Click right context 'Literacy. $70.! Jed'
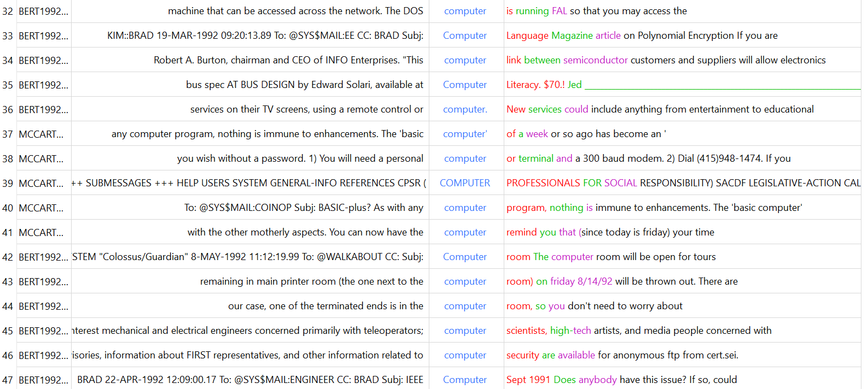Viewport: 868px width, 389px height. (x=544, y=85)
